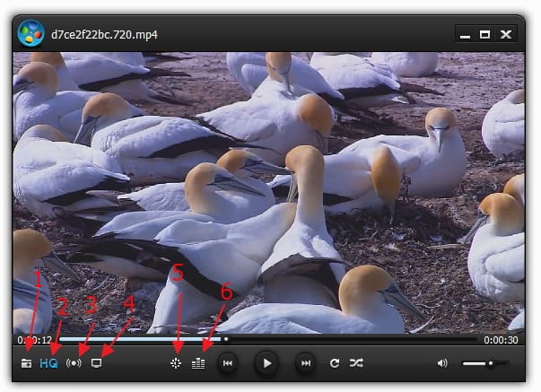Viewport: 541px width, 392px height.
Task: Minimize the player window
Action: click(464, 34)
